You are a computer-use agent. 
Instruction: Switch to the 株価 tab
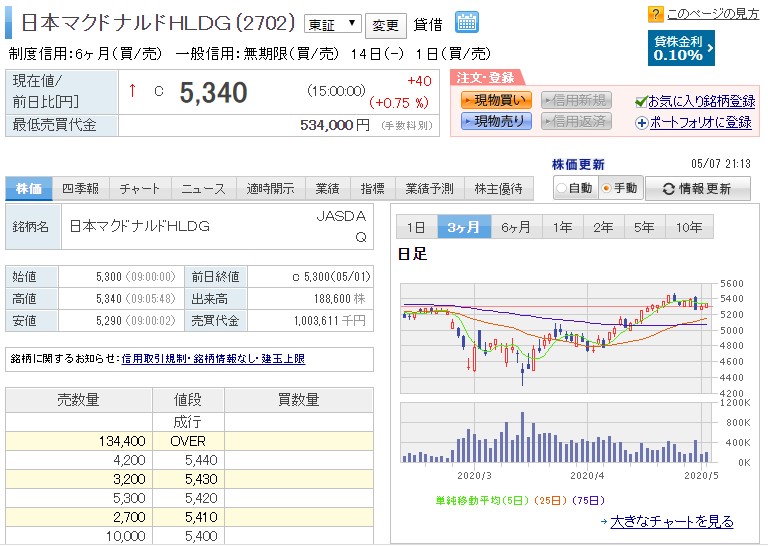(x=29, y=189)
